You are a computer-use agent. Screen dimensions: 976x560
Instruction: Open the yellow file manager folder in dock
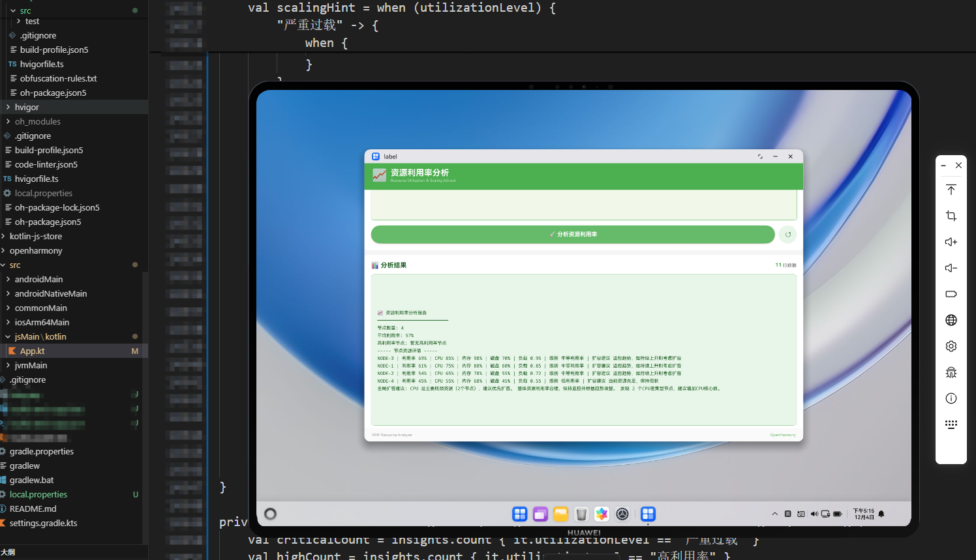pos(561,514)
